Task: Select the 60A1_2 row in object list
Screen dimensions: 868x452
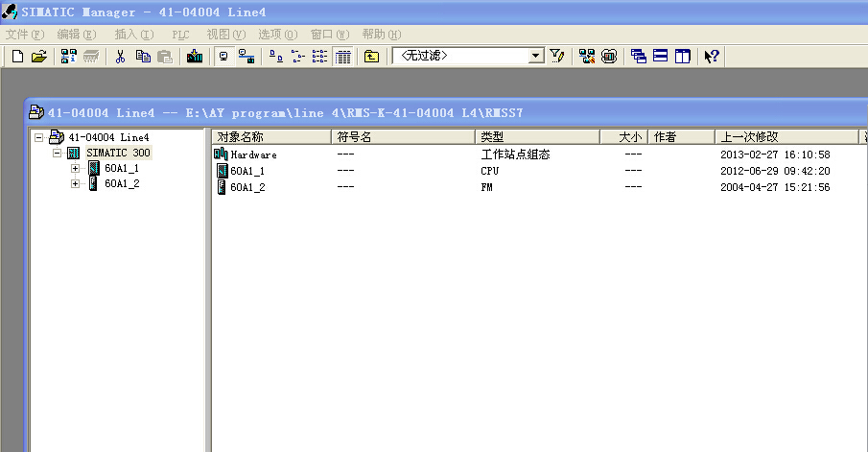Action: point(247,187)
